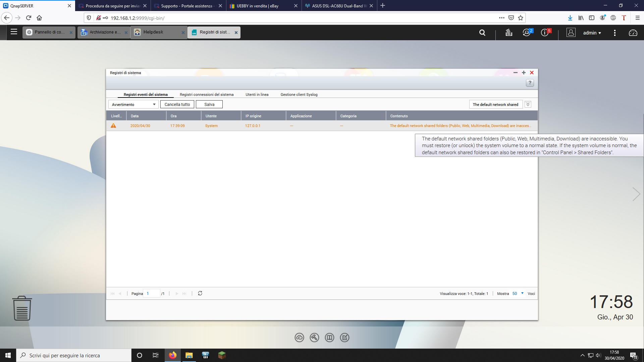Image resolution: width=644 pixels, height=362 pixels.
Task: Click the Cancella tutto button
Action: pos(177,105)
